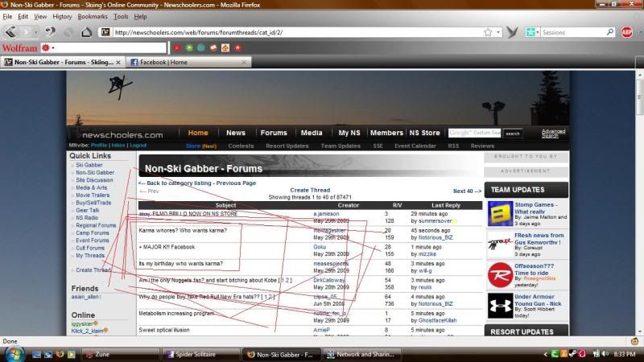Click the Adblock Plus ABP icon
644x362 pixels.
coord(626,32)
